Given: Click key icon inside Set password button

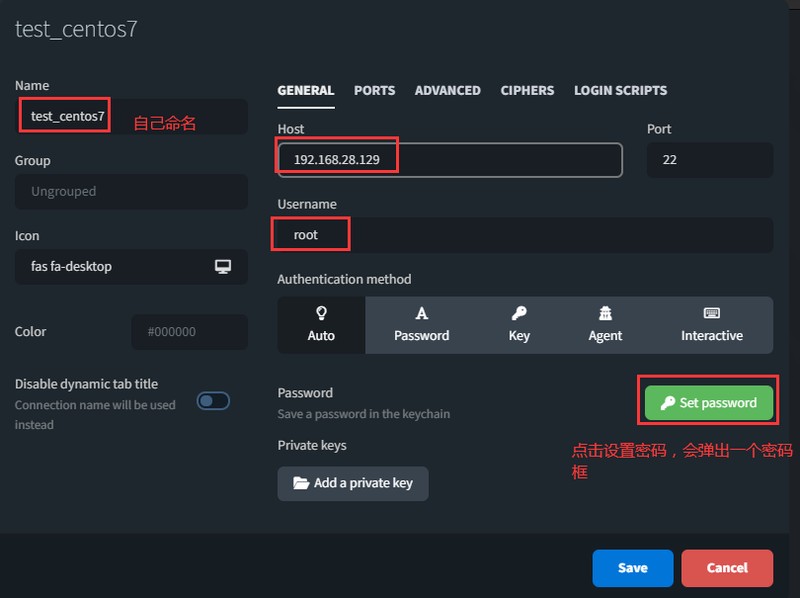Looking at the screenshot, I should click(667, 403).
